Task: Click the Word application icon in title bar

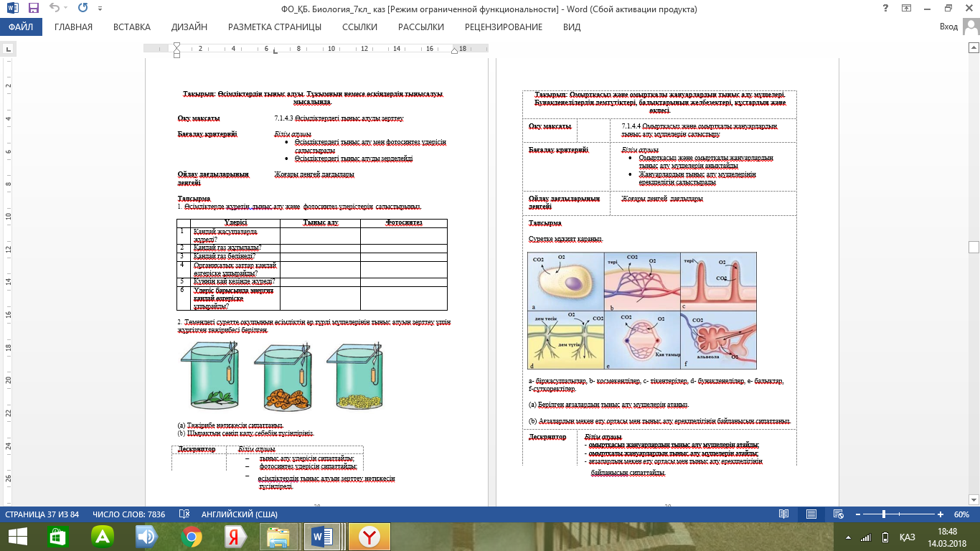Action: [x=12, y=9]
